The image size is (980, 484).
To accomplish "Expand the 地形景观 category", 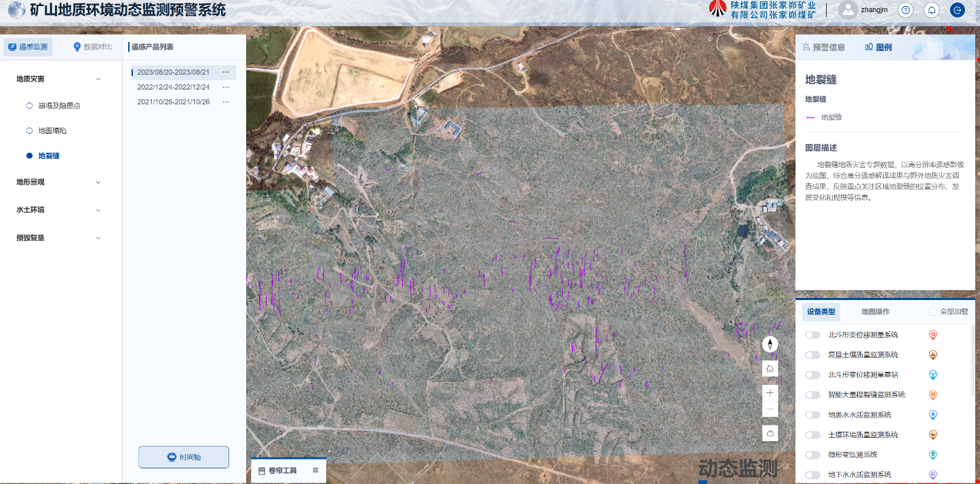I will pos(98,182).
